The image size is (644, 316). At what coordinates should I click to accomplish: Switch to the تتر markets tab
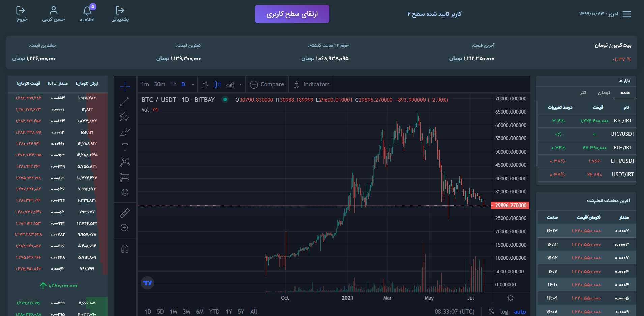[x=583, y=93]
